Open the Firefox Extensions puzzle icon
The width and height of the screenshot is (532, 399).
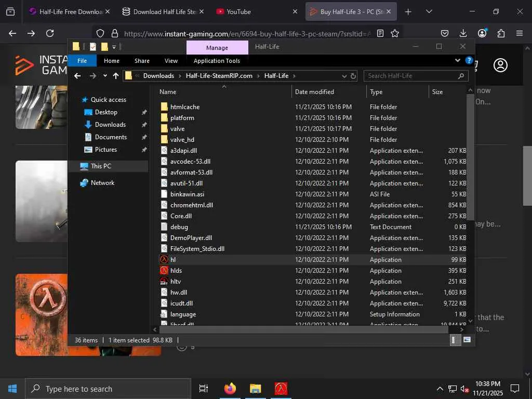(x=501, y=33)
